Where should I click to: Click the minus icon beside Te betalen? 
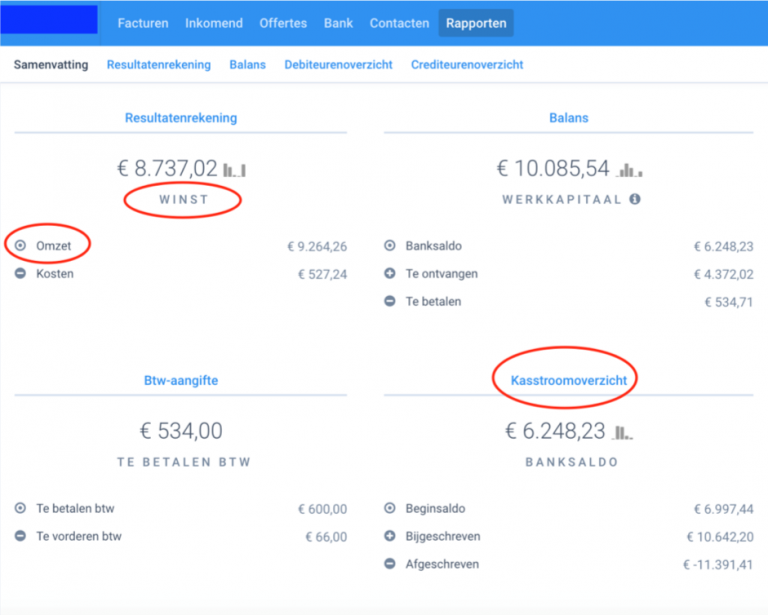[x=390, y=301]
